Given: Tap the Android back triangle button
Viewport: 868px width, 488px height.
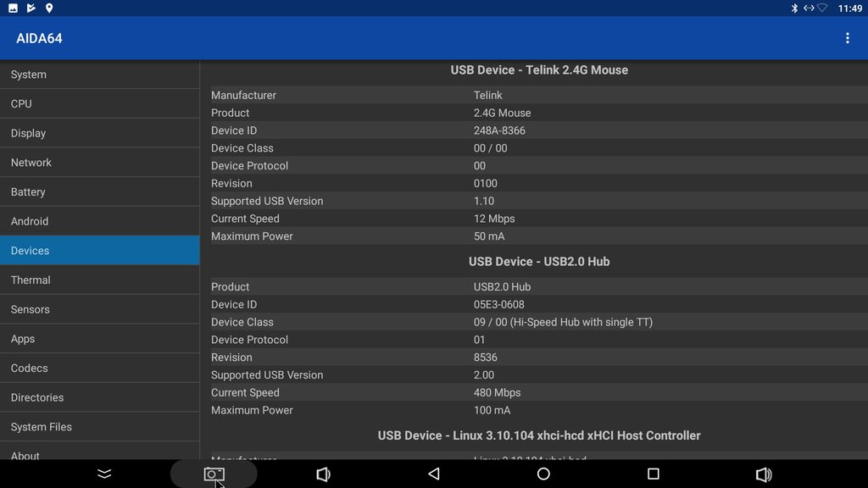Looking at the screenshot, I should [x=433, y=474].
